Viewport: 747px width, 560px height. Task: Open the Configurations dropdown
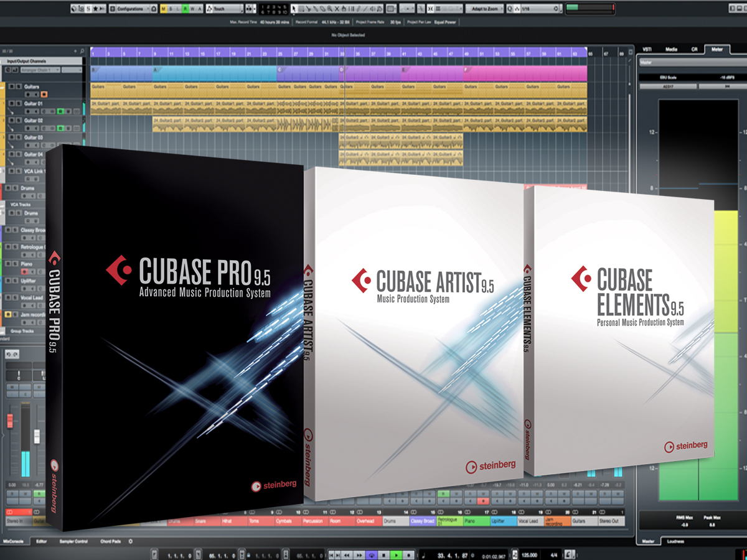pyautogui.click(x=132, y=9)
